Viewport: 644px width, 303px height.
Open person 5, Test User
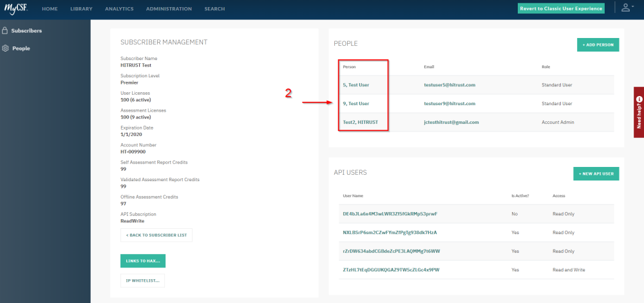356,85
